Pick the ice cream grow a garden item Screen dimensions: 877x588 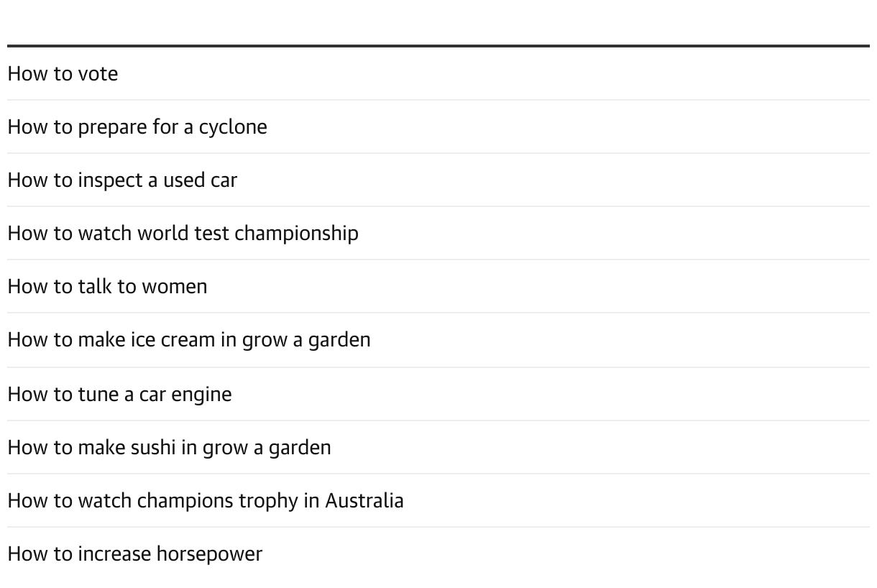point(189,340)
